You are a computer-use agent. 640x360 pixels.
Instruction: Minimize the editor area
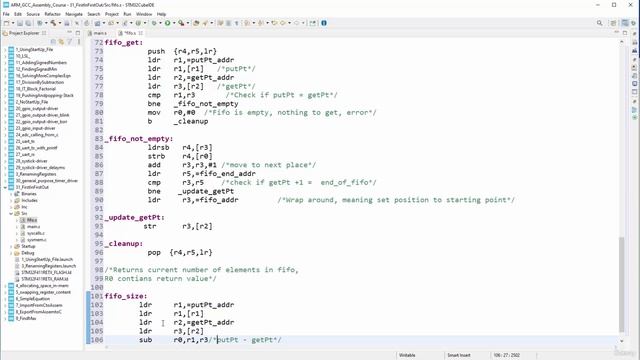616,33
